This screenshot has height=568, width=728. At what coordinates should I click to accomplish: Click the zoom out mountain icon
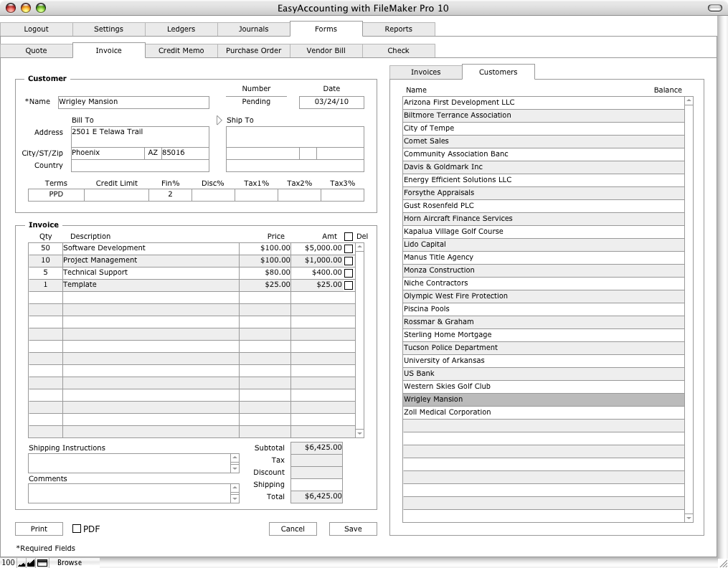[x=21, y=563]
